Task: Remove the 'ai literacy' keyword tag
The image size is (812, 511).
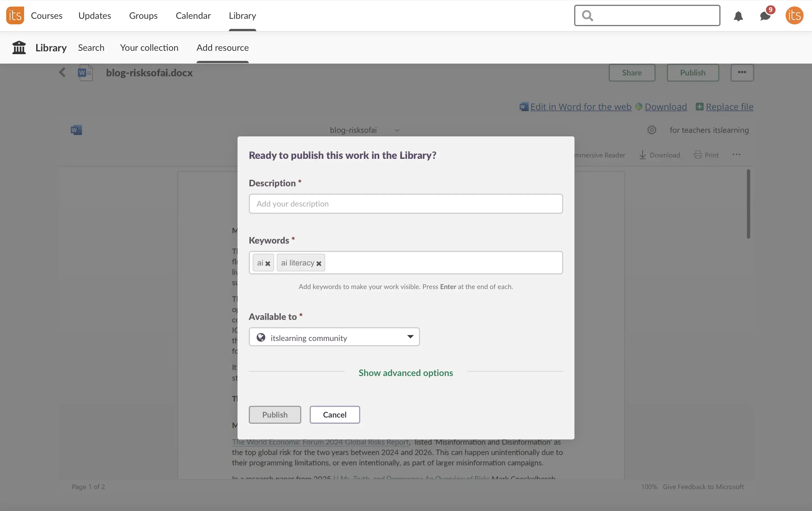Action: [x=319, y=263]
